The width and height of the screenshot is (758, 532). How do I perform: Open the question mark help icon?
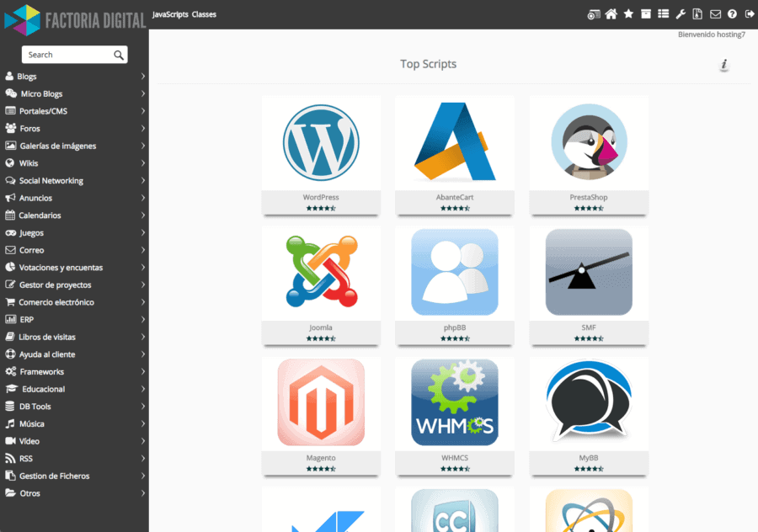click(x=733, y=14)
